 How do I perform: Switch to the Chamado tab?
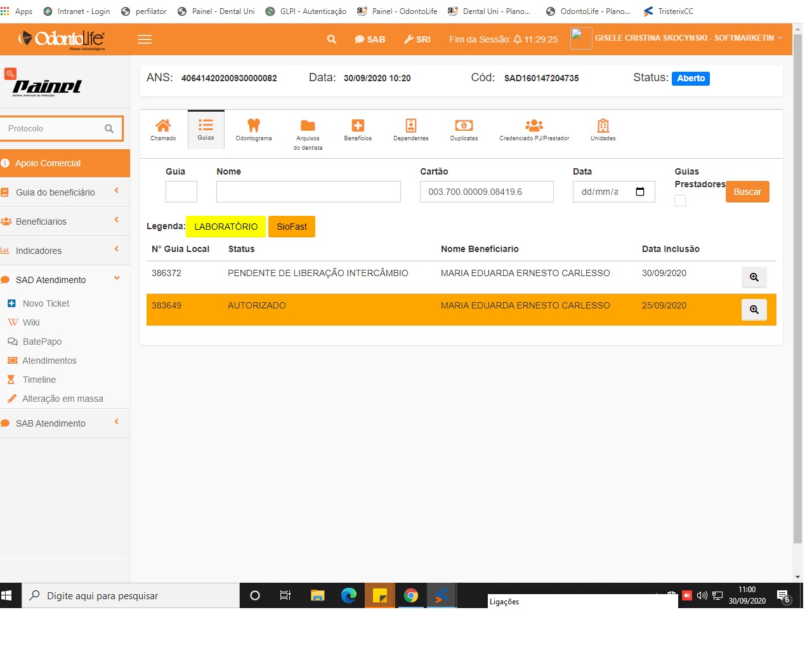tap(163, 129)
